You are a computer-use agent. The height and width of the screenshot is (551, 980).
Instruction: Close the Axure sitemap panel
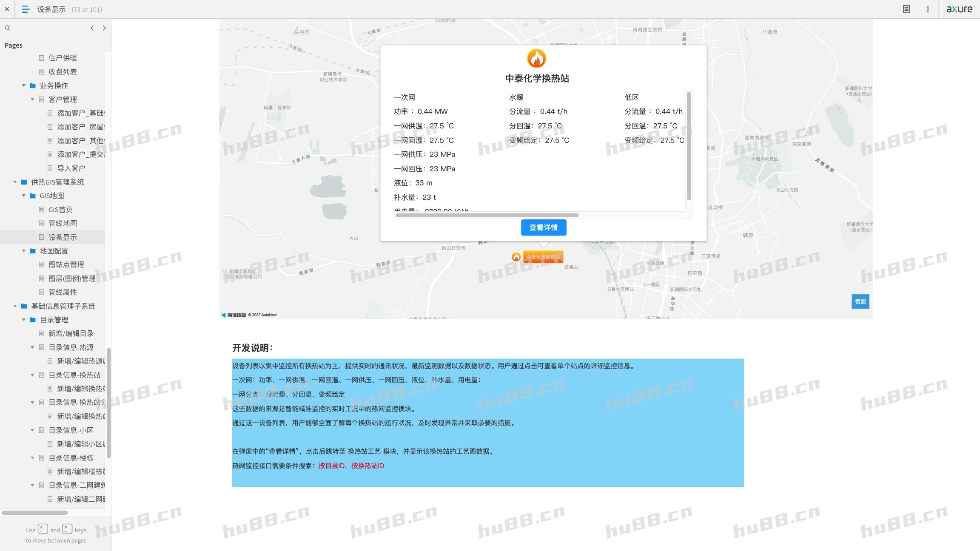pos(7,9)
